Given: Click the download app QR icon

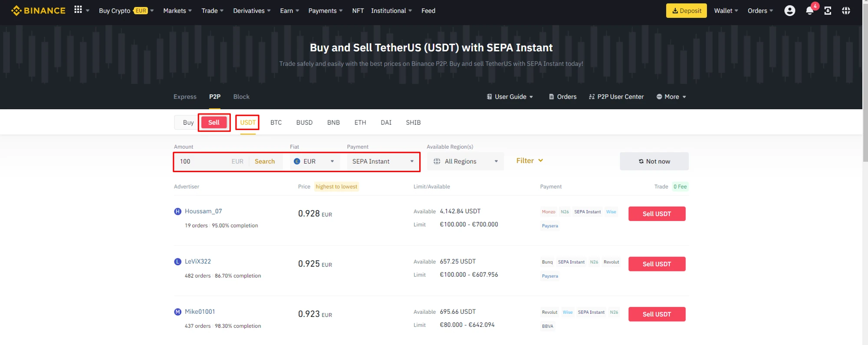Looking at the screenshot, I should tap(828, 11).
